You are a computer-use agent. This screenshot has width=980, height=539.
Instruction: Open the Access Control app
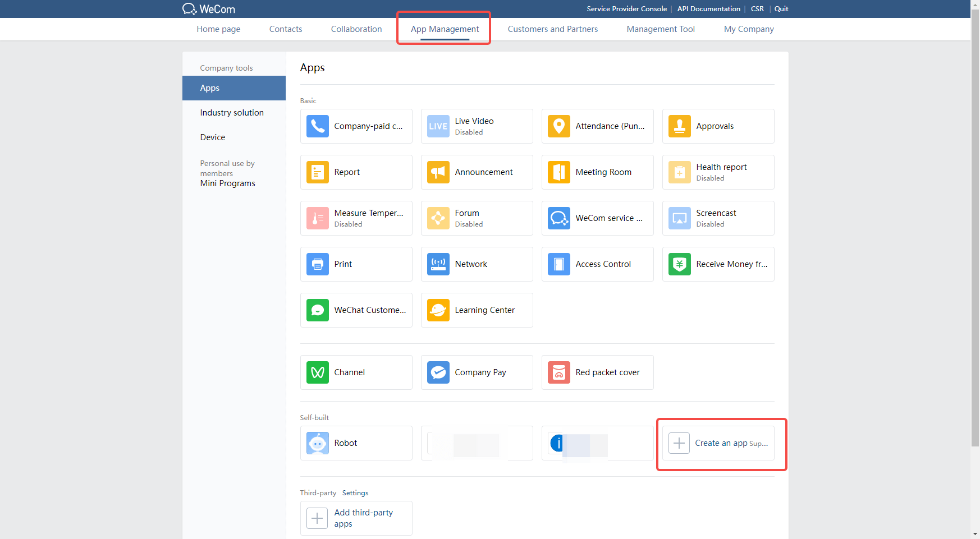(597, 264)
